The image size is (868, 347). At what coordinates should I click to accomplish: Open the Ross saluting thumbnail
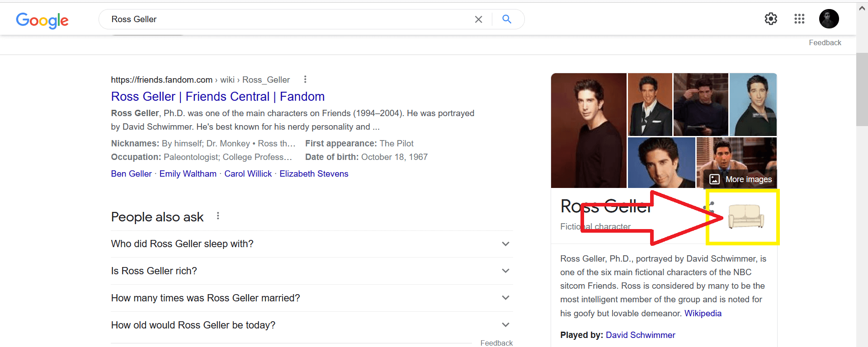tap(701, 104)
